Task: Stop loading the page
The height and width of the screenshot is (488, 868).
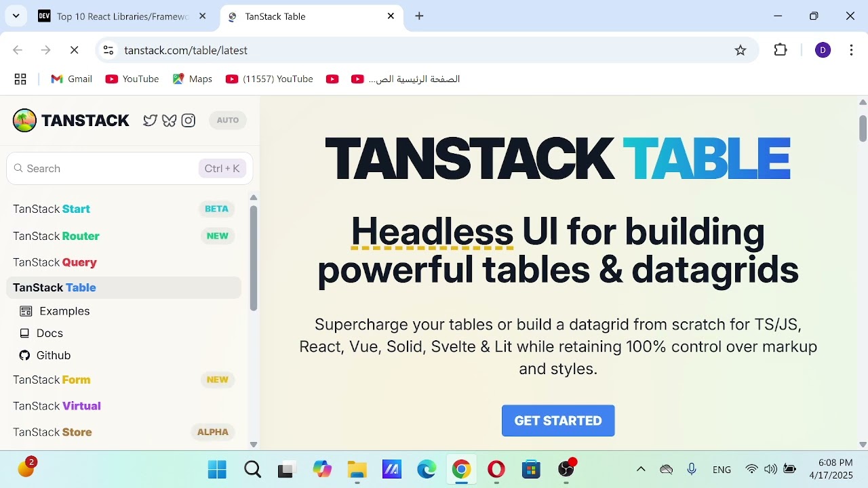Action: pos(75,50)
